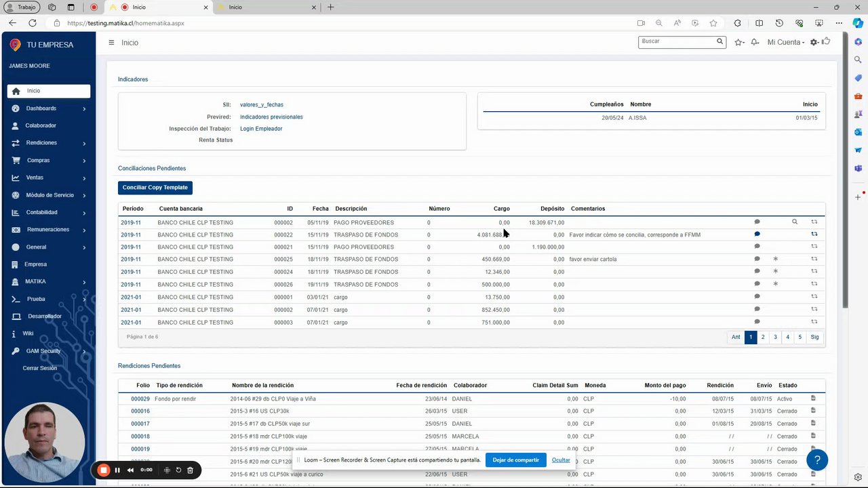The image size is (868, 488).
Task: Expand Ventas sidebar menu
Action: click(x=49, y=178)
